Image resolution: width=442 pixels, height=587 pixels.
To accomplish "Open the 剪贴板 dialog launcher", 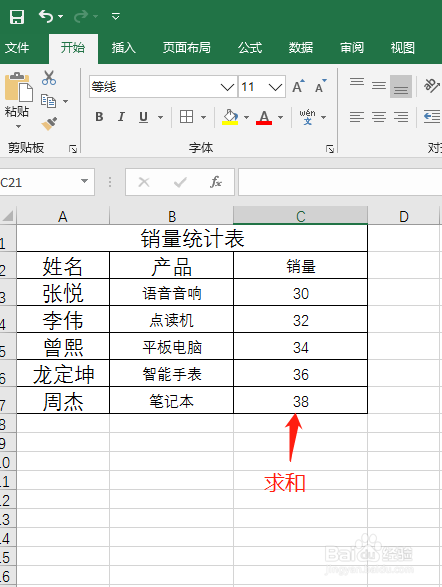I will (x=73, y=149).
